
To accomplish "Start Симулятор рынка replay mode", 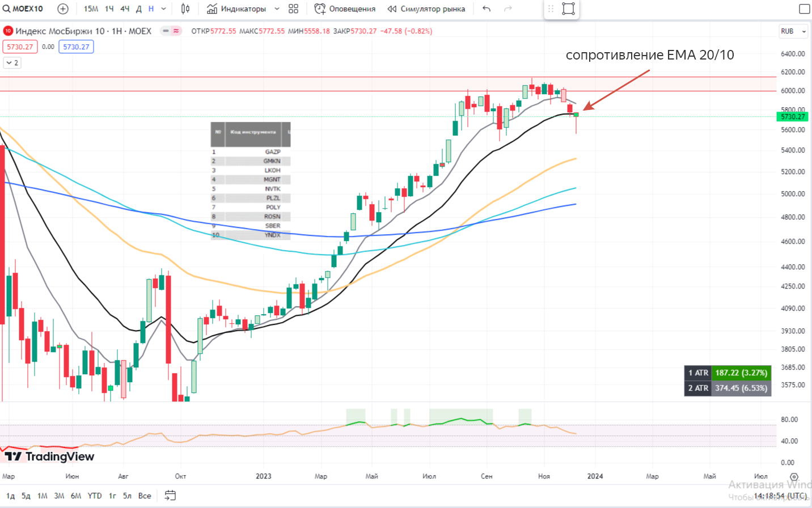I will pos(426,9).
